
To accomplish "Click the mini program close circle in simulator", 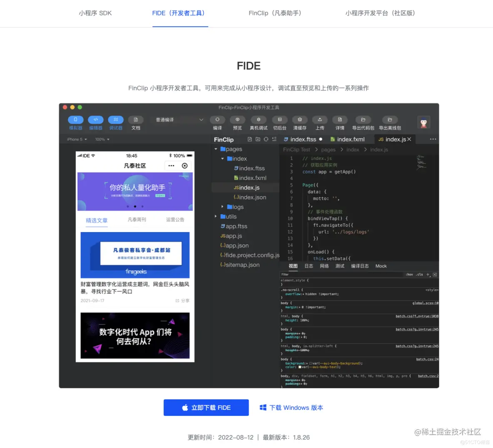I will [184, 166].
